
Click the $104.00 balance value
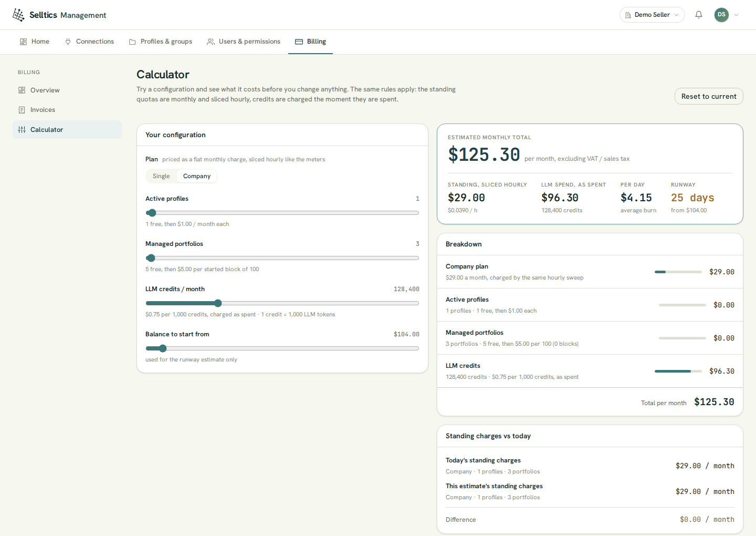tap(406, 334)
